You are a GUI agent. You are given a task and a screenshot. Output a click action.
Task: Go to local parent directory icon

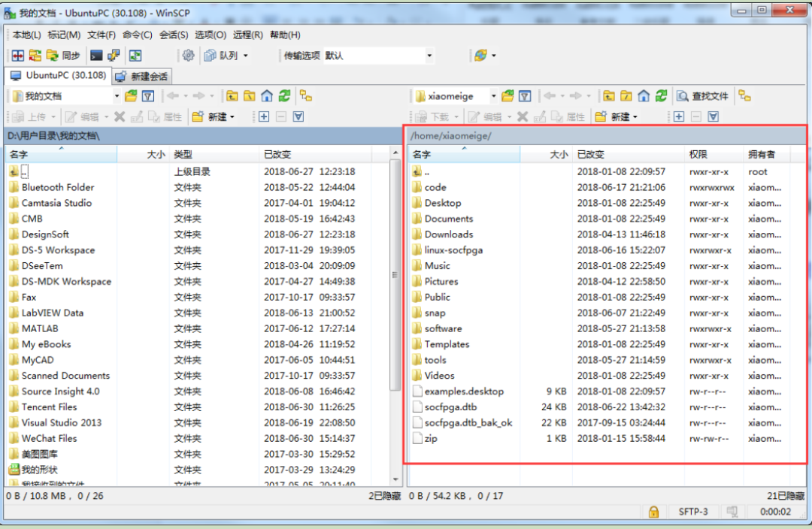pyautogui.click(x=232, y=95)
